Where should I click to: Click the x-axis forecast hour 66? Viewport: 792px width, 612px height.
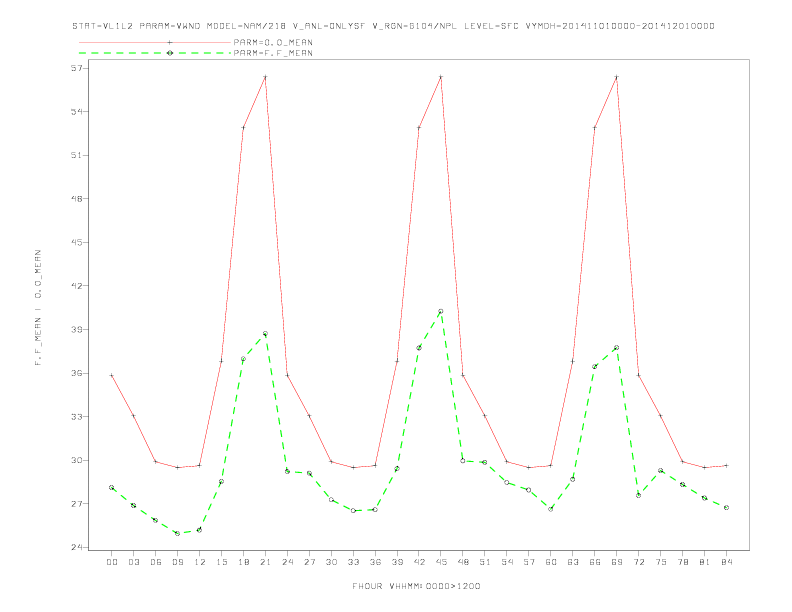point(595,562)
